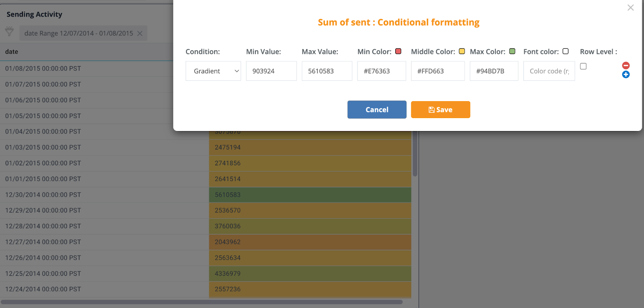
Task: Add a new condition with the plus icon
Action: [x=626, y=75]
